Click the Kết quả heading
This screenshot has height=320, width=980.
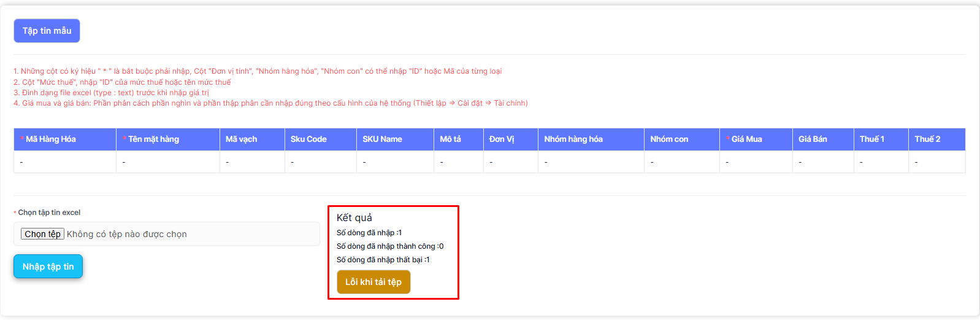(354, 217)
